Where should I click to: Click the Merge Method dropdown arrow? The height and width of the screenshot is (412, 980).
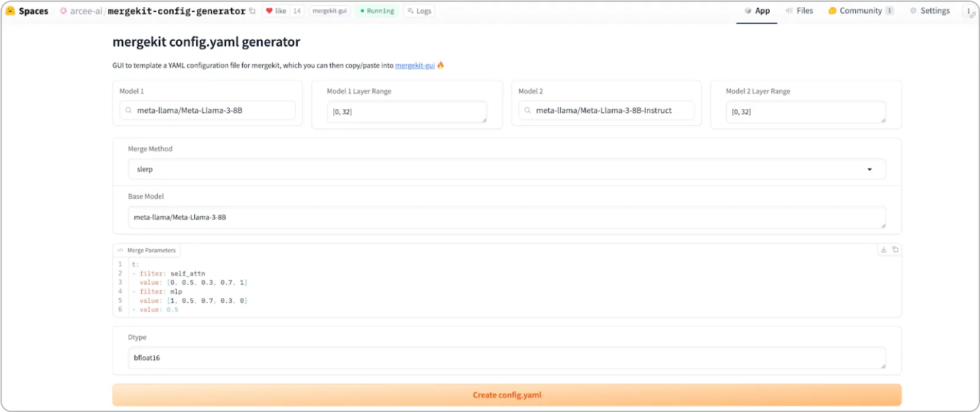pyautogui.click(x=870, y=170)
